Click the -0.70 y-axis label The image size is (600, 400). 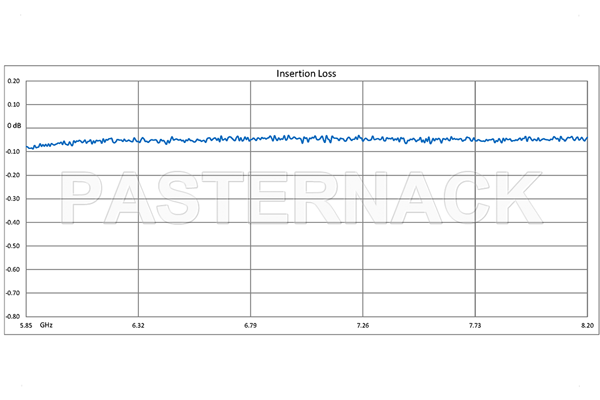(x=13, y=294)
